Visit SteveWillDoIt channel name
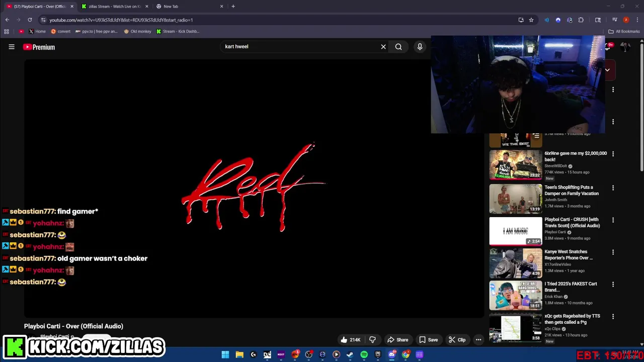The width and height of the screenshot is (644, 362). tap(555, 166)
